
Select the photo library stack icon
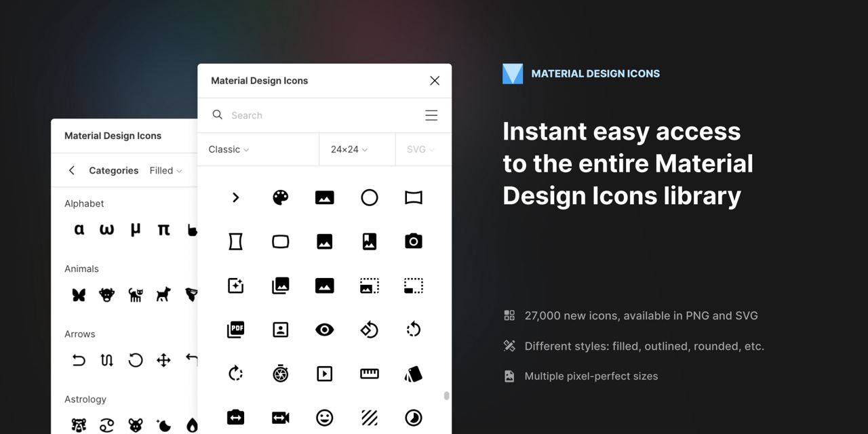click(280, 285)
